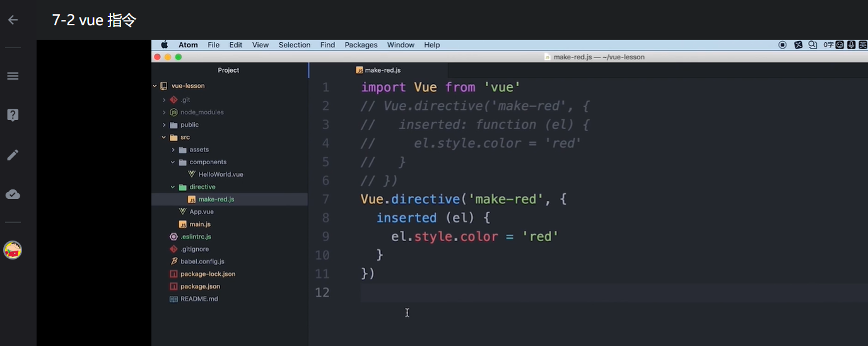Open the hamburger menu in left sidebar
Screen dimensions: 868x346
(x=13, y=76)
